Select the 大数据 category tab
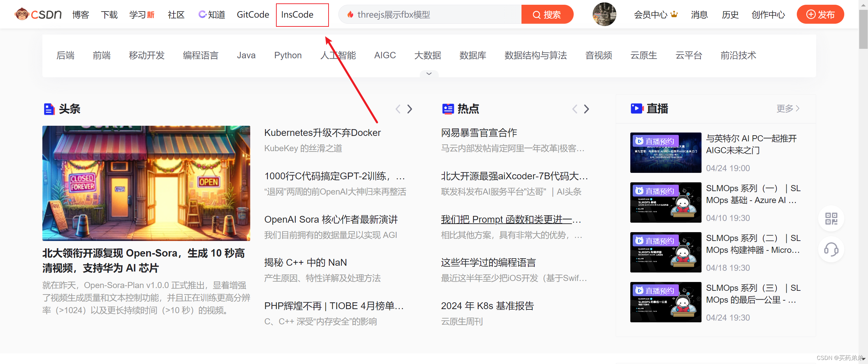The image size is (868, 364). [428, 55]
